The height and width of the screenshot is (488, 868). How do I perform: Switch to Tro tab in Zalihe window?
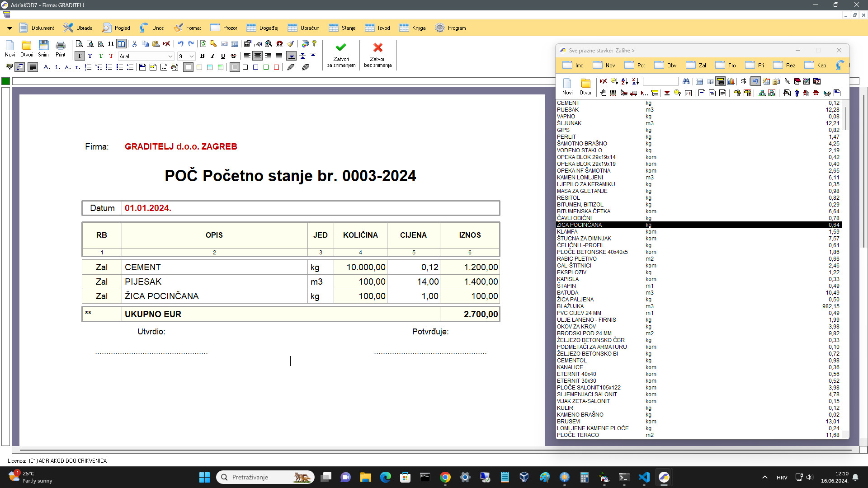pos(726,65)
